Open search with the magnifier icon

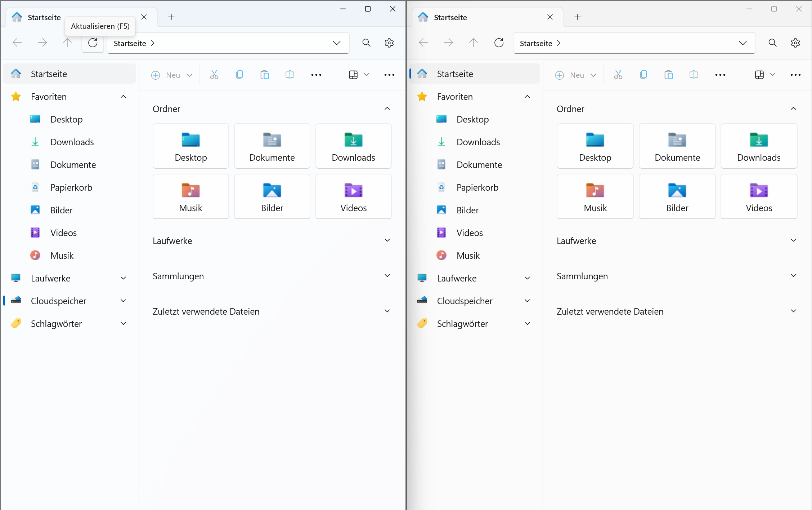tap(366, 43)
